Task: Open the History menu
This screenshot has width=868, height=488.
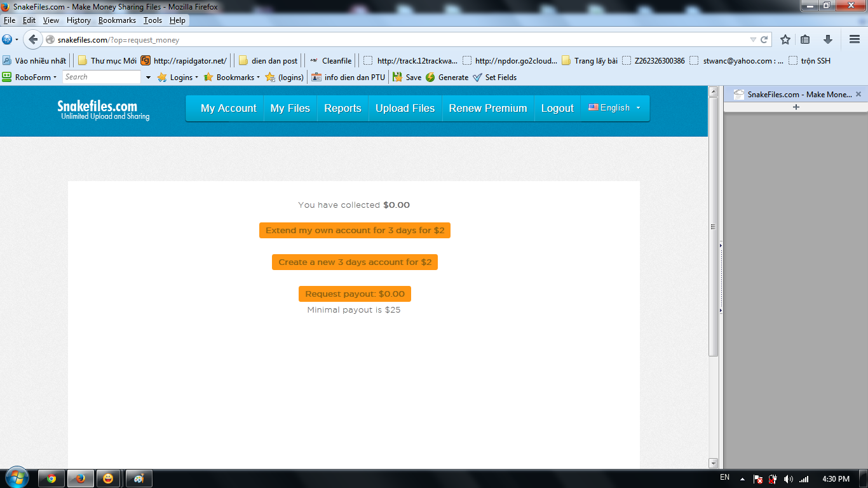Action: coord(79,20)
